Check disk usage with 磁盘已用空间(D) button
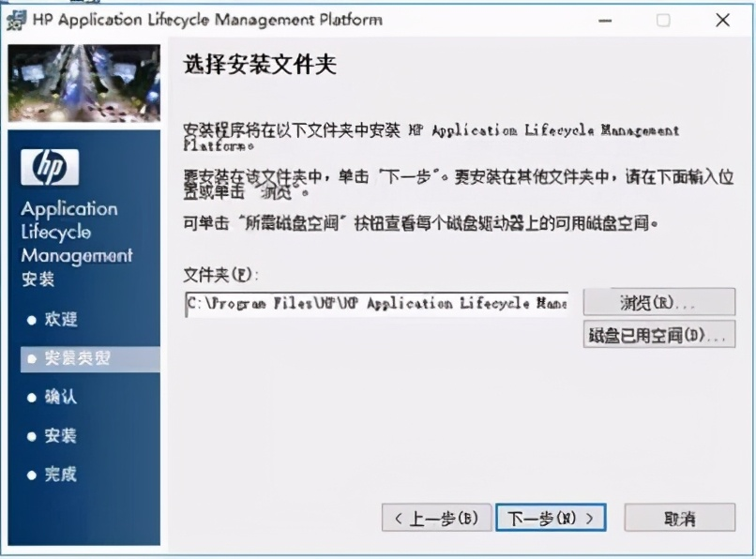This screenshot has width=756, height=559. [x=658, y=334]
